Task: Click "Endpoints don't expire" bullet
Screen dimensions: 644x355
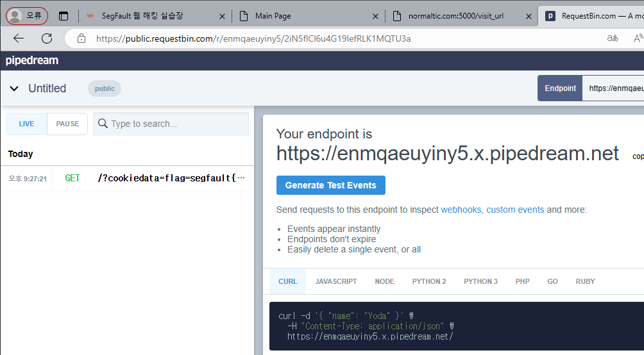Action: (332, 239)
